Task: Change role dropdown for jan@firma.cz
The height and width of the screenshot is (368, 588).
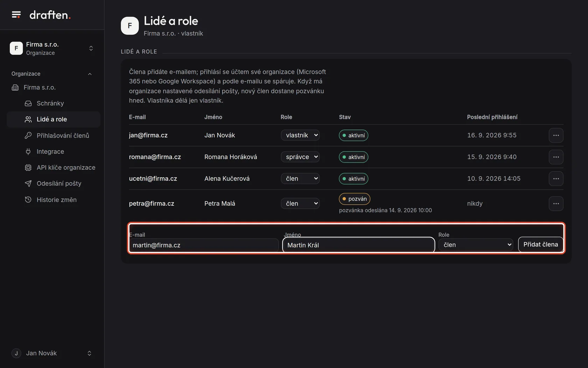Action: tap(300, 135)
